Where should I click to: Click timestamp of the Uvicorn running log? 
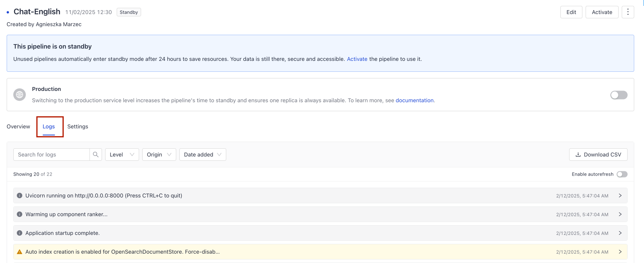[582, 196]
